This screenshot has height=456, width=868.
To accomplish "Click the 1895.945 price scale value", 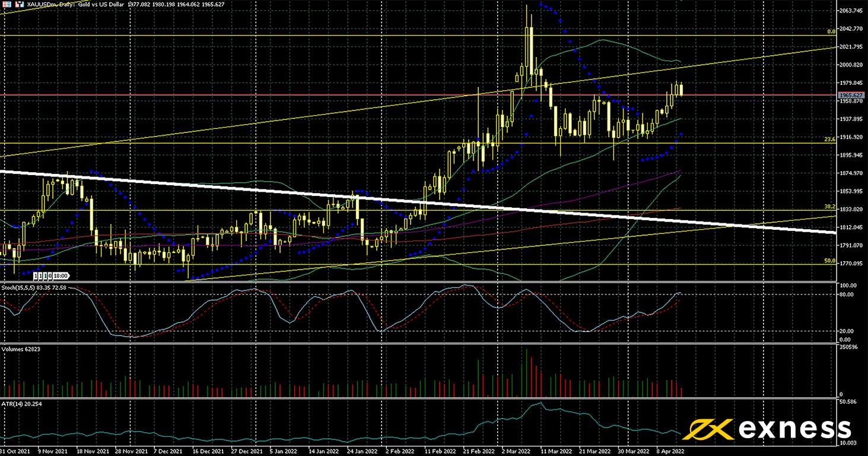I will (850, 155).
